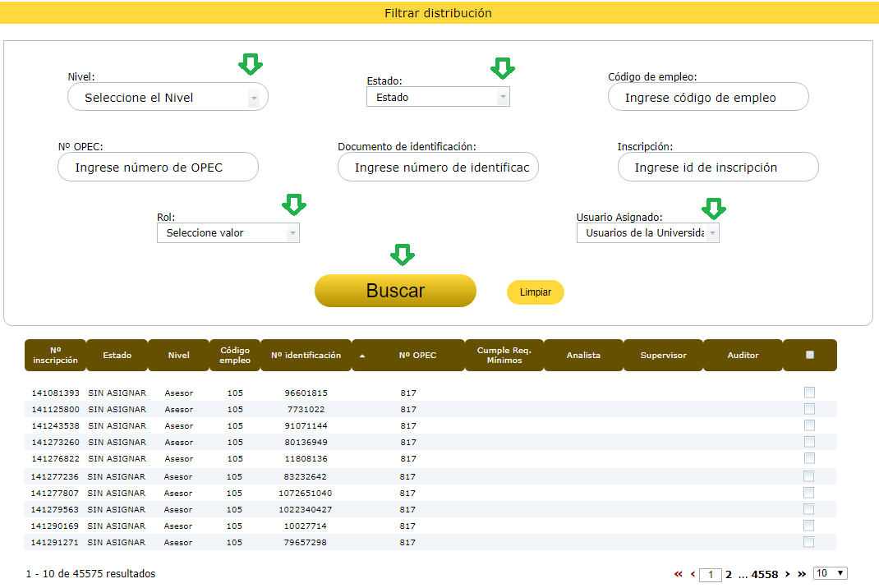Open the Rol 'Seleccione valor' dropdown
879x588 pixels.
[228, 233]
